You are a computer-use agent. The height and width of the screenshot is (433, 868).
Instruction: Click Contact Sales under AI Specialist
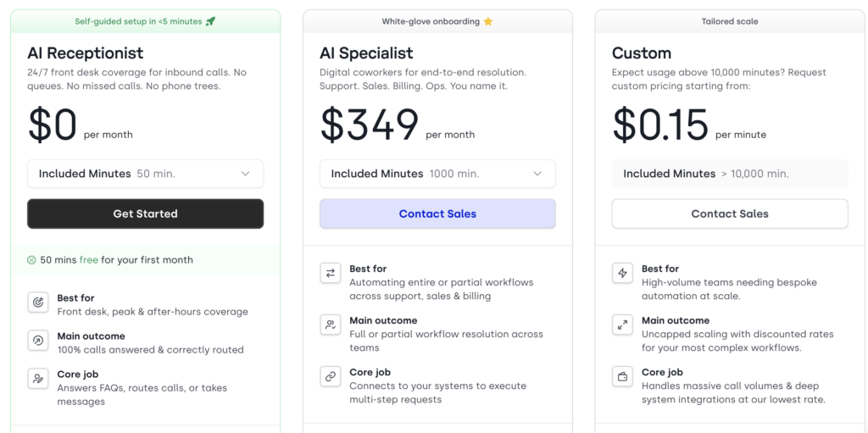[437, 214]
